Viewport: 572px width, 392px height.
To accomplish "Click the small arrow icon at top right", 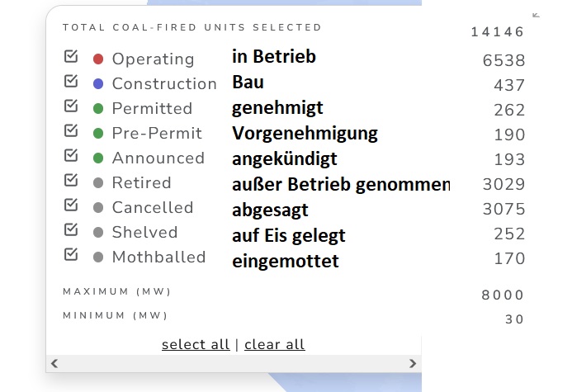I will 537,15.
